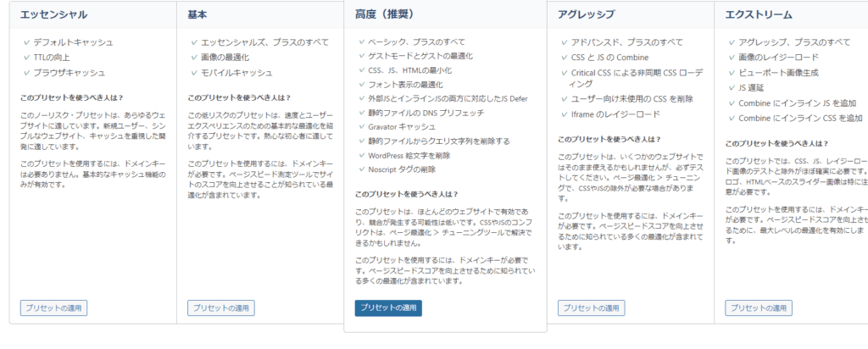Click the checkmark beside Gravator キャッシュ

coord(361,126)
